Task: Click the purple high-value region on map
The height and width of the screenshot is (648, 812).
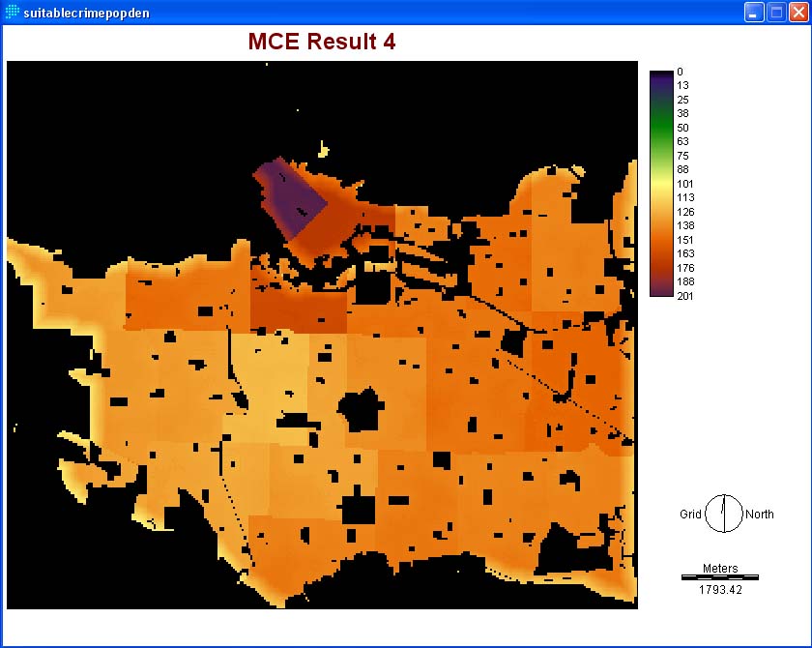Action: coord(288,196)
